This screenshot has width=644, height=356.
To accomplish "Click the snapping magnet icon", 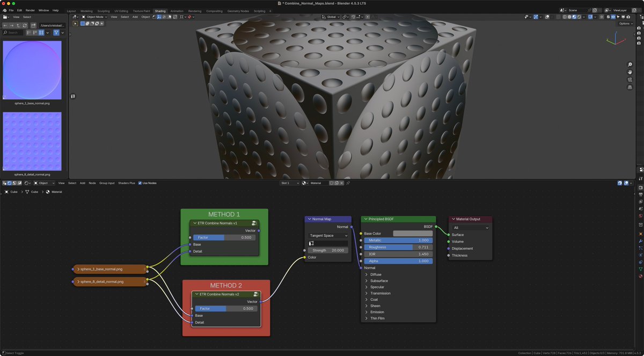I will pyautogui.click(x=353, y=17).
